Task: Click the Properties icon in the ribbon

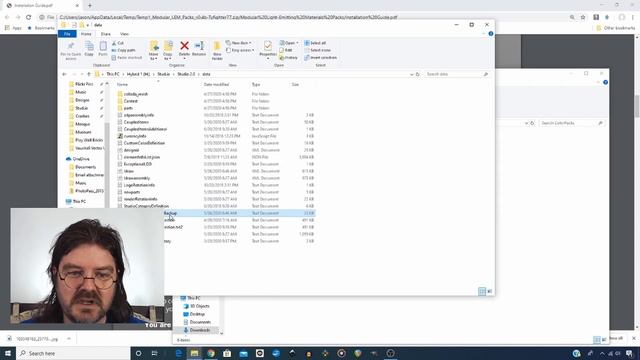Action: pos(268,46)
